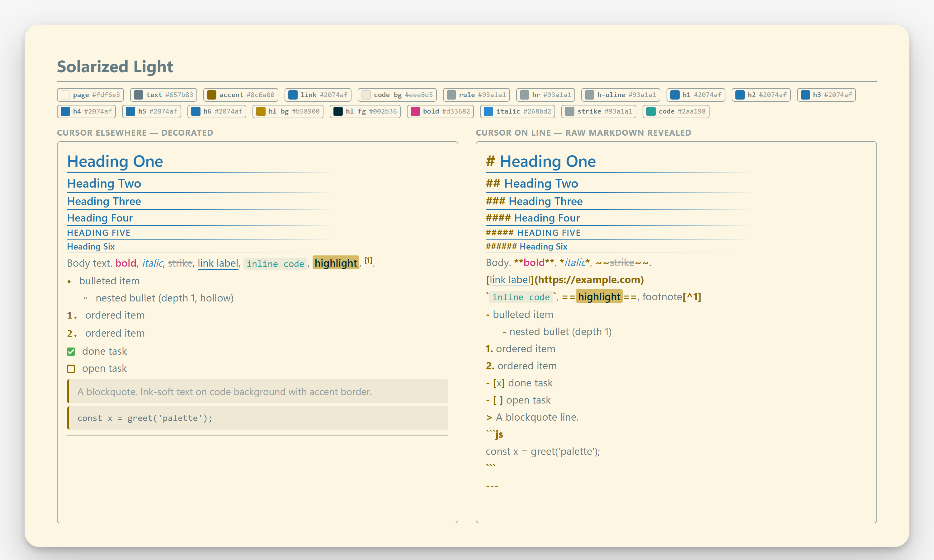Click the decorated Heading Two

tap(104, 183)
